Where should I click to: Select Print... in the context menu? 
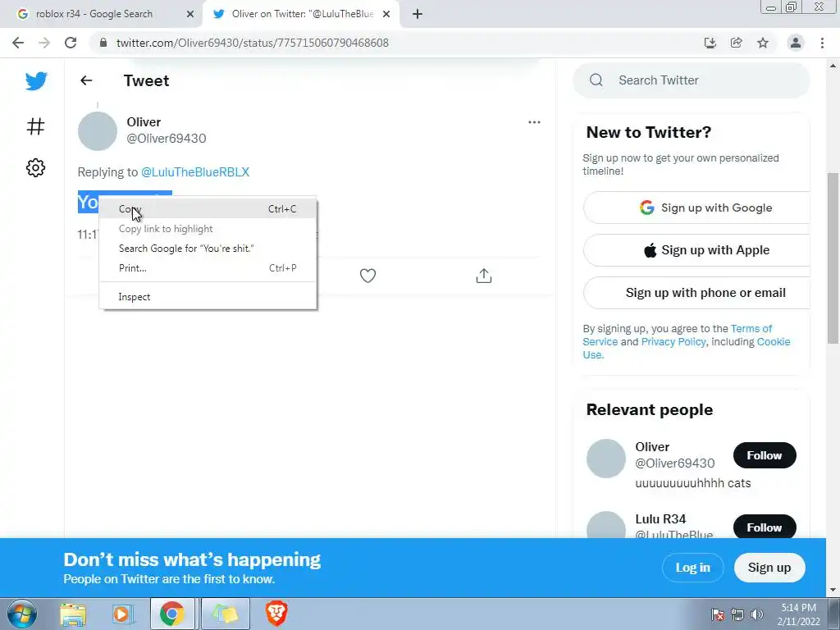(208, 268)
